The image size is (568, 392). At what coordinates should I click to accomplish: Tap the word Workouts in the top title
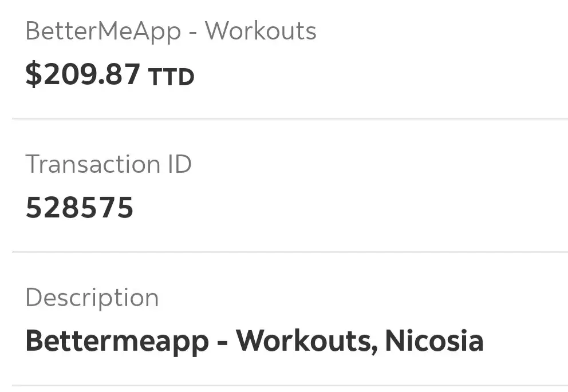click(261, 31)
